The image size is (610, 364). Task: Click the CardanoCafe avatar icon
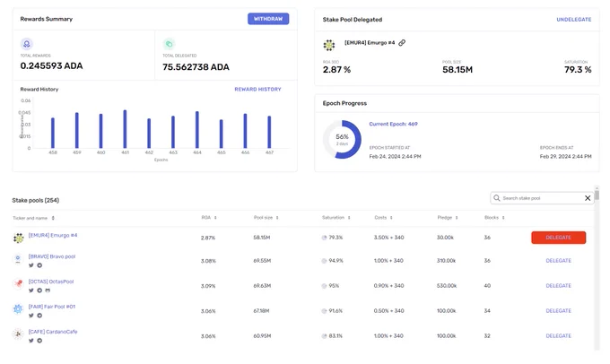point(18,334)
